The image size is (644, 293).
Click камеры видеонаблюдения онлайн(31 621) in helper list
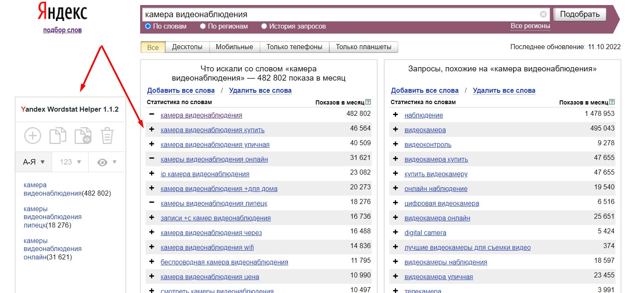click(53, 249)
